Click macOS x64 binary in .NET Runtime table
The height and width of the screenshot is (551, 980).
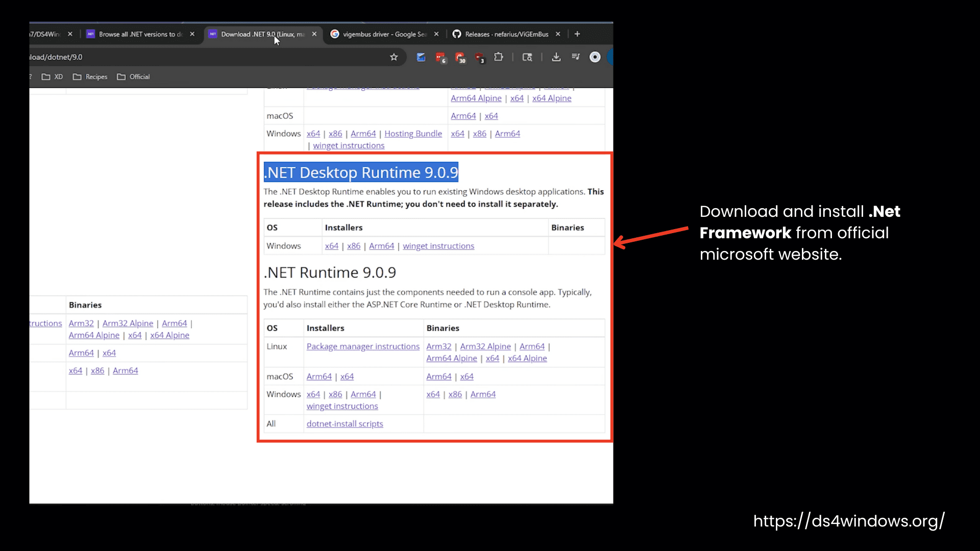tap(467, 377)
